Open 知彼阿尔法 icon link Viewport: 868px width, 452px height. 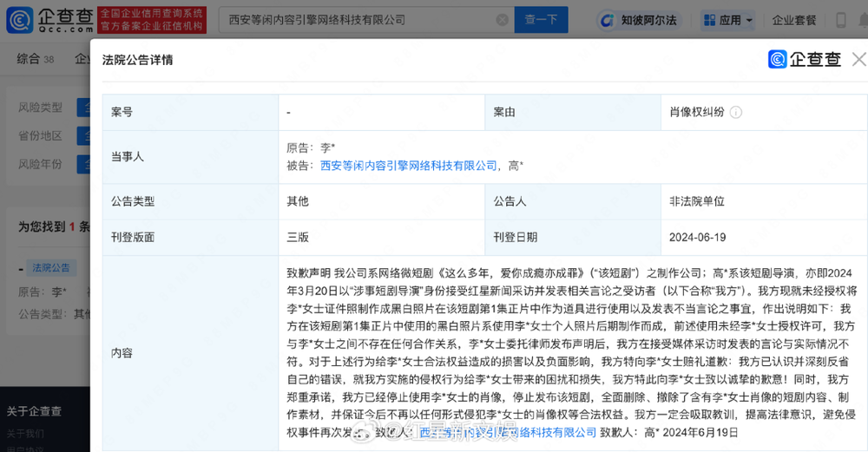tap(608, 21)
